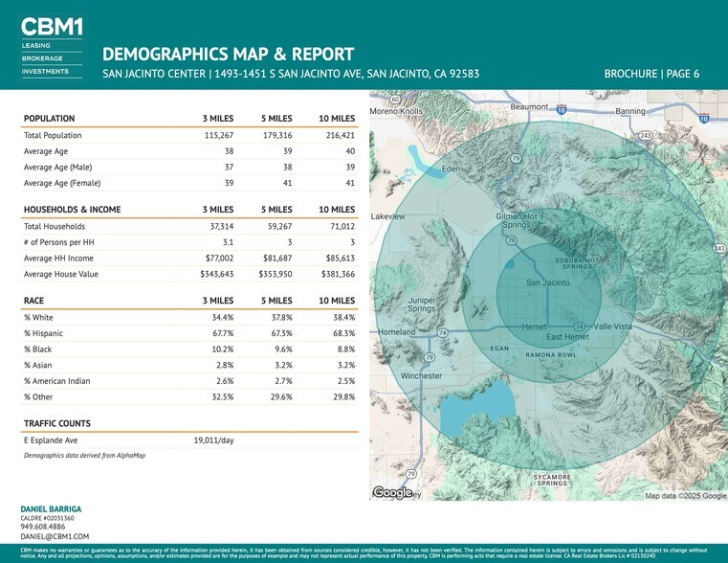Viewport: 728px width, 563px height.
Task: Click the CBM1 company logo
Action: (x=51, y=27)
